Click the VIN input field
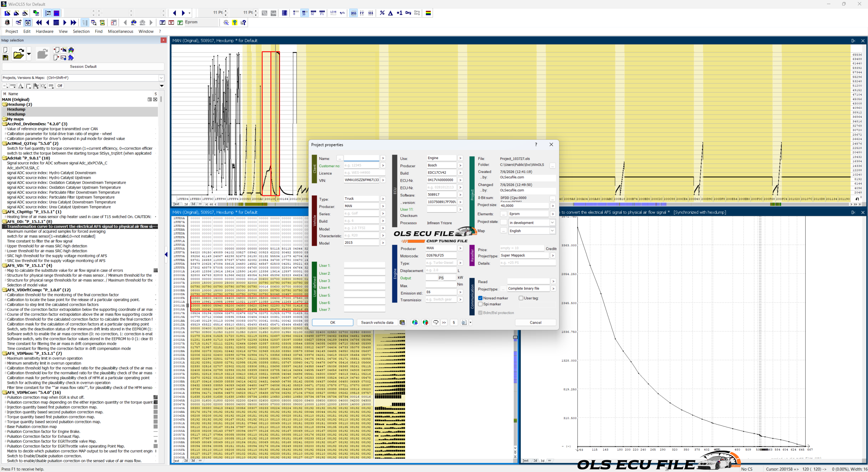The height and width of the screenshot is (472, 868). [361, 180]
